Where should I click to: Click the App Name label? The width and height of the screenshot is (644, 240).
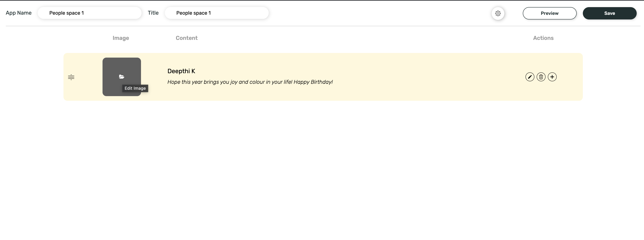19,13
